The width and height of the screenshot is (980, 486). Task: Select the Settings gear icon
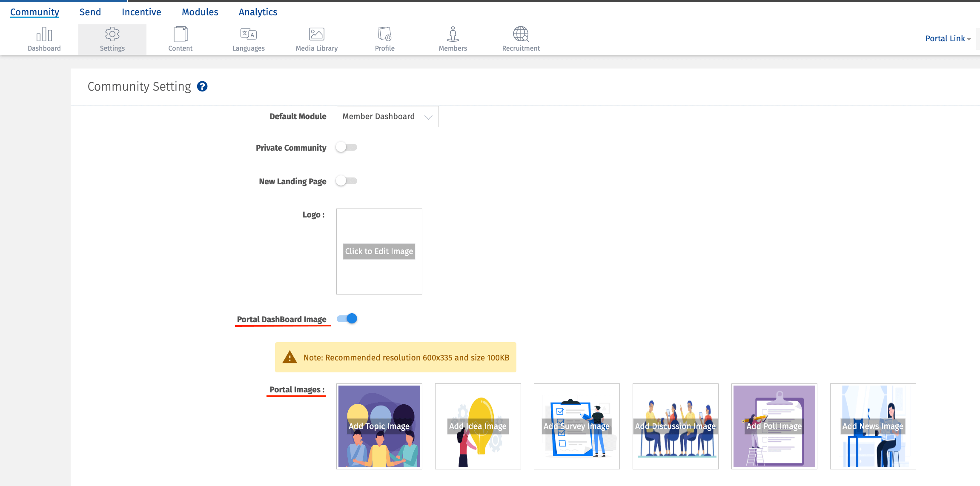[112, 34]
